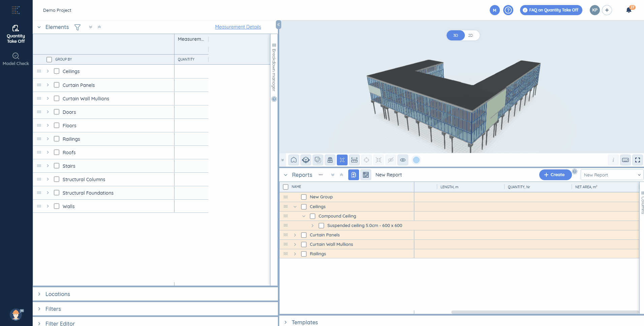Viewport: 644px width, 326px height.
Task: Click the show all eye tool
Action: (x=403, y=160)
